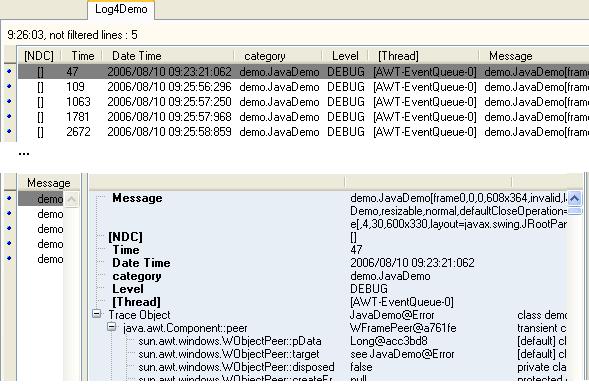
Task: Click the blue marker of row with time 2672
Action: click(9, 131)
